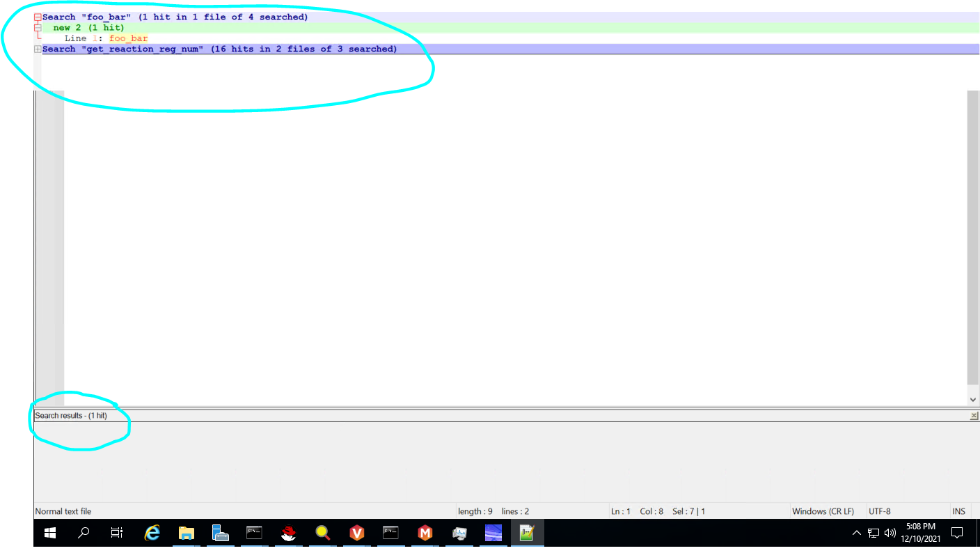Click the scrollbar down arrow in results
The height and width of the screenshot is (553, 980).
point(973,399)
